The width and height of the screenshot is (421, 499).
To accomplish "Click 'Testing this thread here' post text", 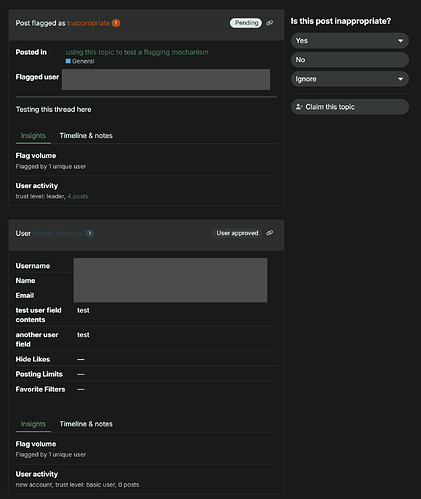I will pyautogui.click(x=53, y=109).
